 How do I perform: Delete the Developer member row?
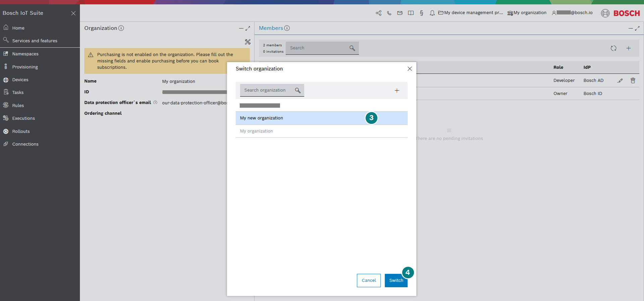click(633, 81)
